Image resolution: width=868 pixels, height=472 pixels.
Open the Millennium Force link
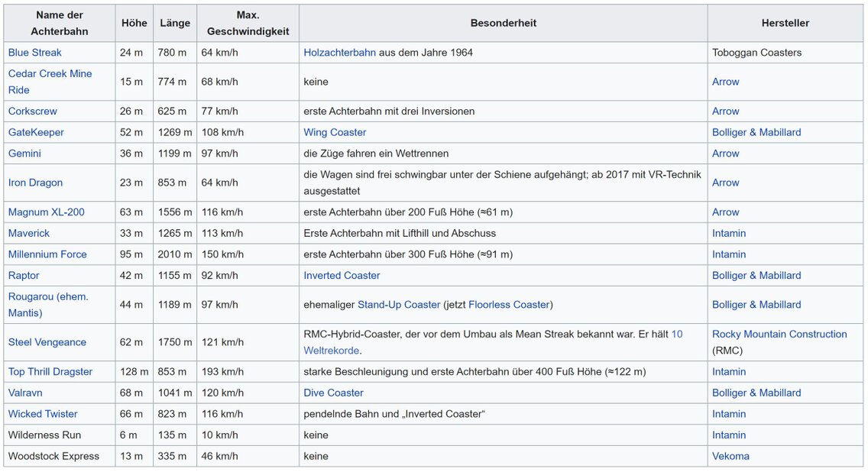(x=47, y=254)
